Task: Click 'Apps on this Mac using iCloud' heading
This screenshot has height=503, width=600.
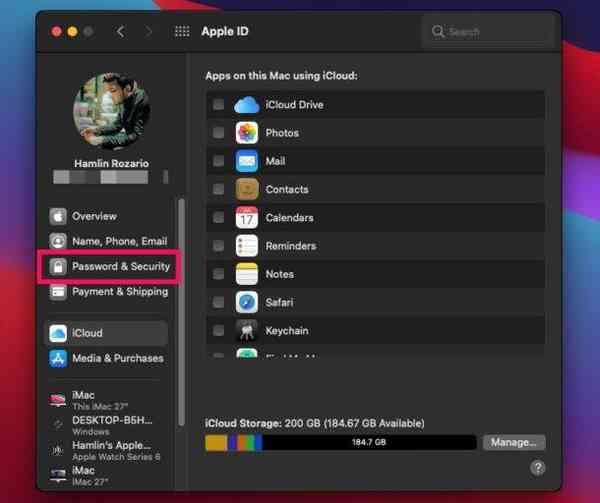Action: [281, 76]
